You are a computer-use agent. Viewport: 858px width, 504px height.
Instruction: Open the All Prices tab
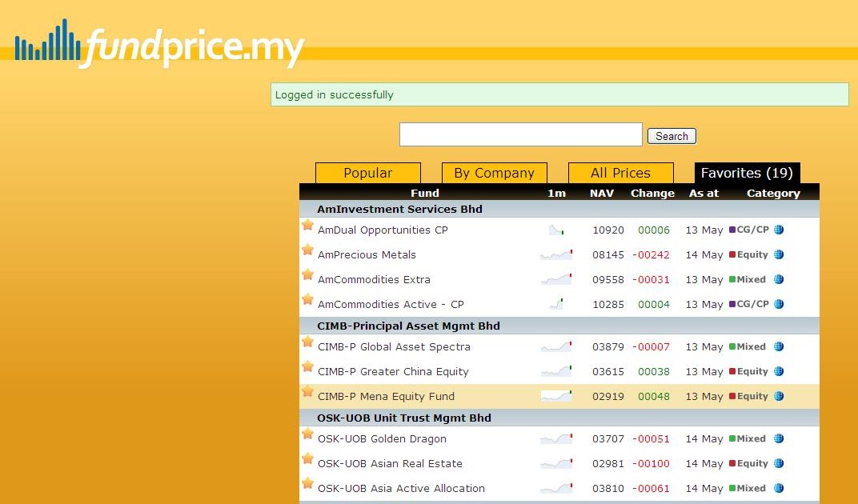pyautogui.click(x=620, y=173)
